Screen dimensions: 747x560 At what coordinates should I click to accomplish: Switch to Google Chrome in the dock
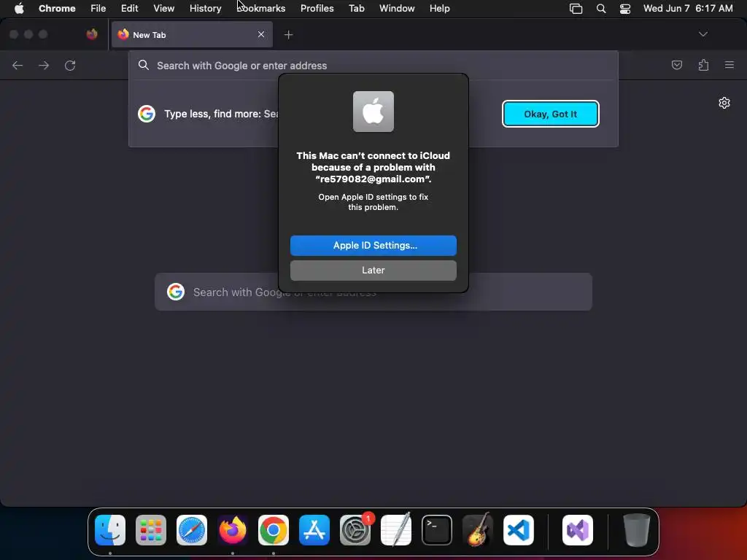(274, 530)
